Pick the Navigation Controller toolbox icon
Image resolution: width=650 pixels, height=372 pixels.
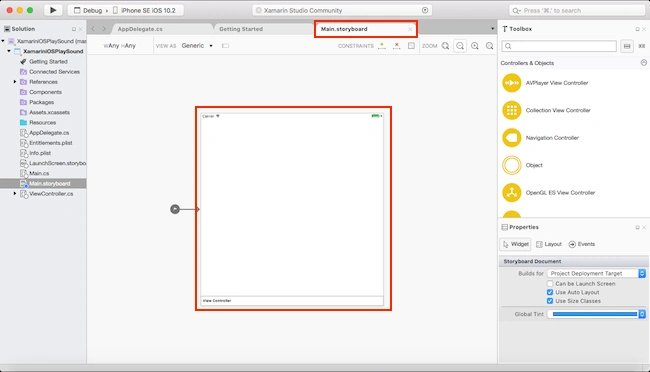[512, 138]
